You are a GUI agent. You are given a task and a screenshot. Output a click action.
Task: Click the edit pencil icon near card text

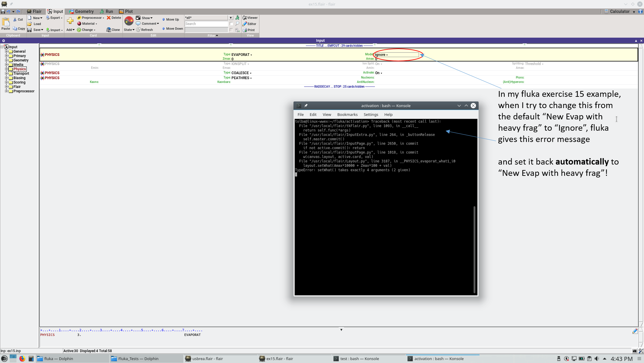click(x=635, y=331)
